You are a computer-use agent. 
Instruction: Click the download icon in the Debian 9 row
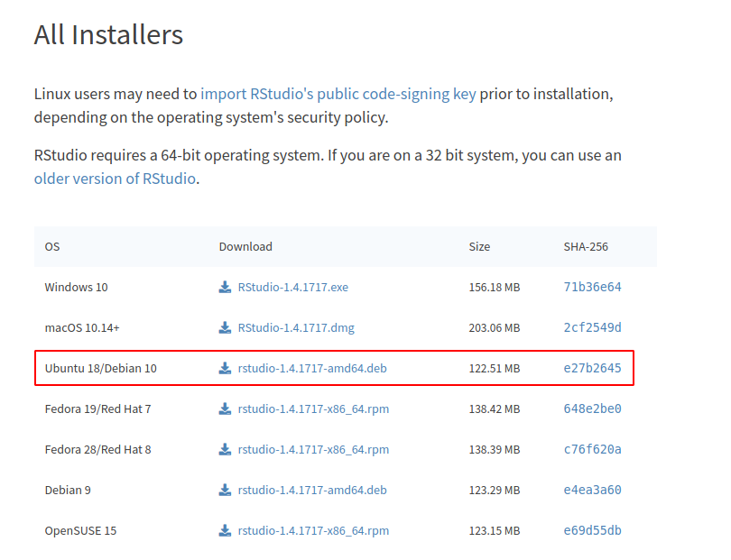[224, 490]
